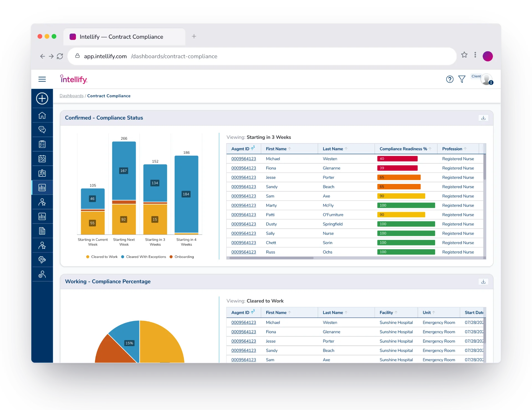Click the intellify logo

(74, 79)
